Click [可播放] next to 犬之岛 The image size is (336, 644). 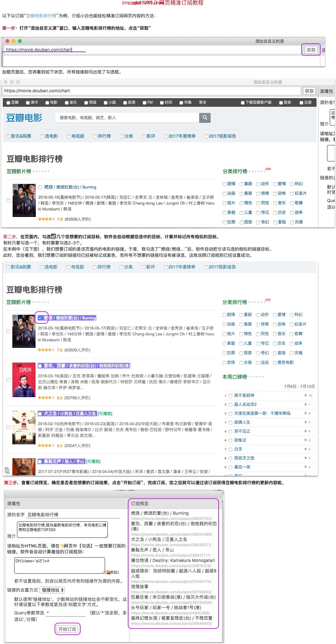[105, 413]
